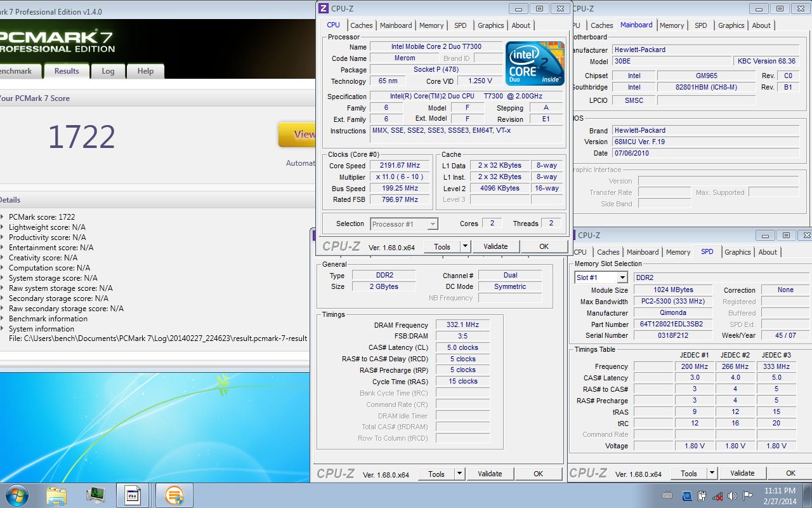Click the blue tray icon beside the keyboard icon
Screen dimensions: 812x508
[686, 496]
